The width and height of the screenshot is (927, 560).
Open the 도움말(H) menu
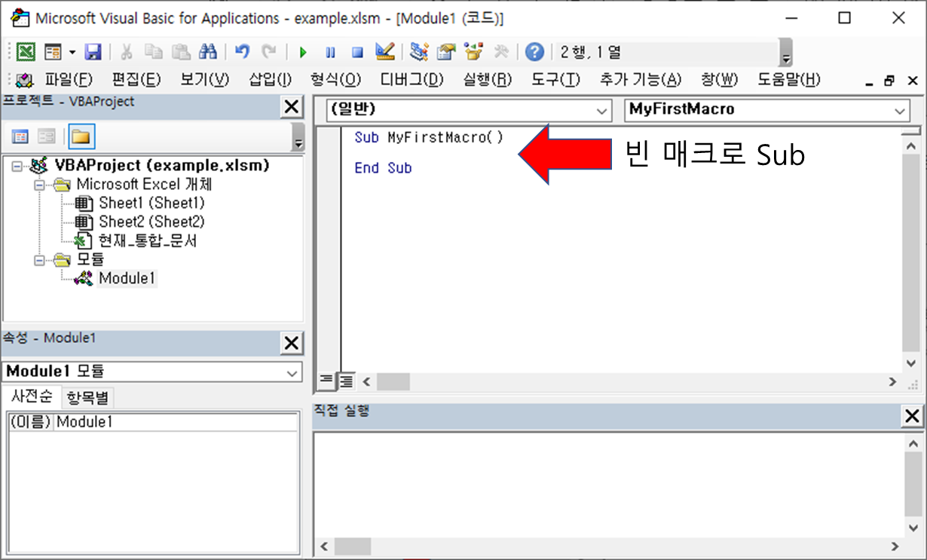click(x=788, y=80)
